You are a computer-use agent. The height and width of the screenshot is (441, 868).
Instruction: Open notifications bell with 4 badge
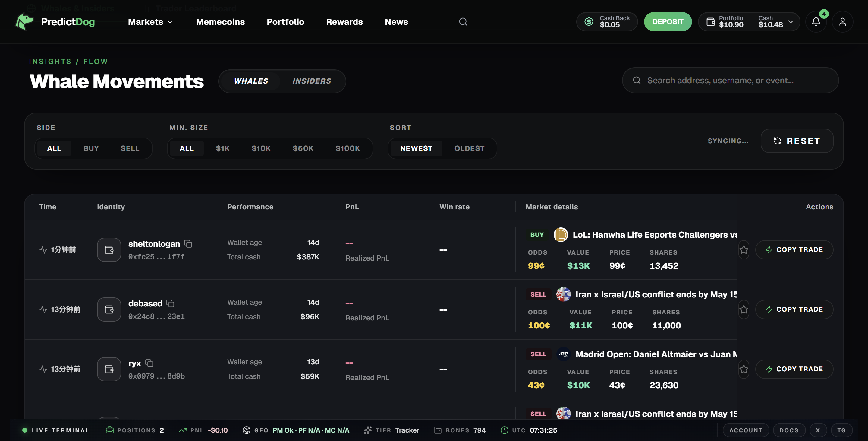point(816,22)
